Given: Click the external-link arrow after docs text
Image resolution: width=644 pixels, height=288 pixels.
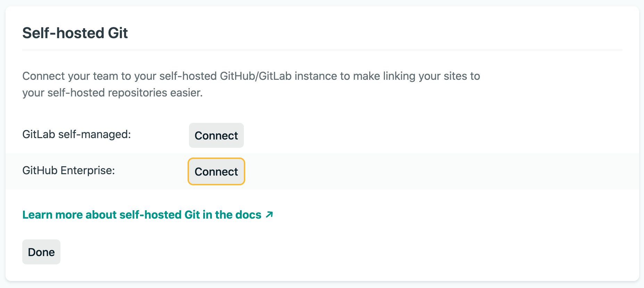Looking at the screenshot, I should click(x=269, y=214).
